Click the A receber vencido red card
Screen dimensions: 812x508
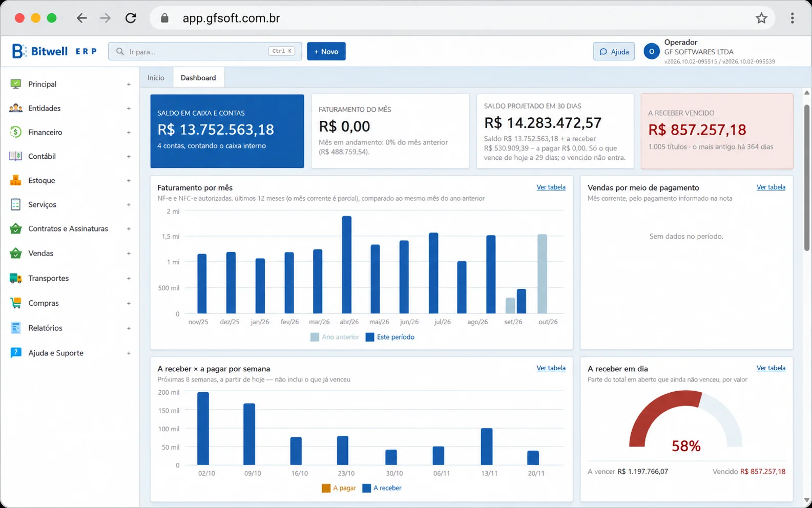(x=717, y=131)
